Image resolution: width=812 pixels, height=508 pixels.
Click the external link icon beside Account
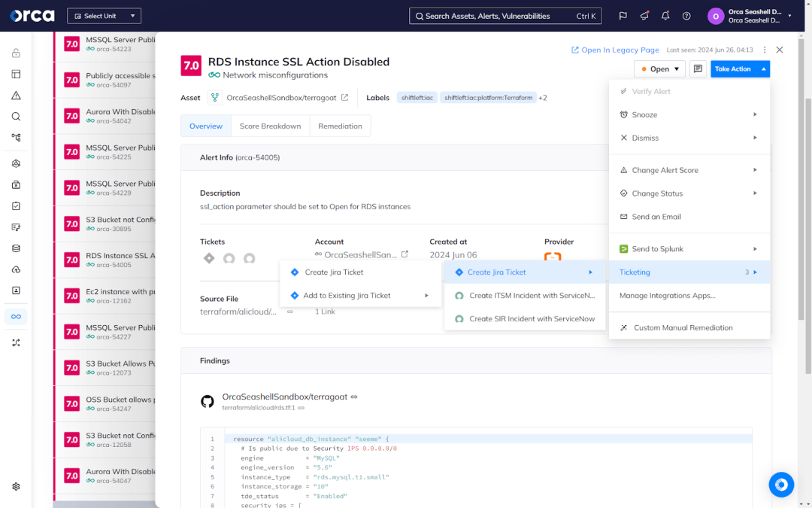[x=405, y=254]
